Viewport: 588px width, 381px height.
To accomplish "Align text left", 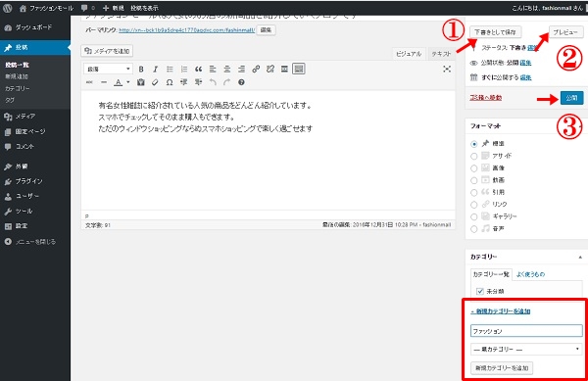I will click(x=213, y=69).
